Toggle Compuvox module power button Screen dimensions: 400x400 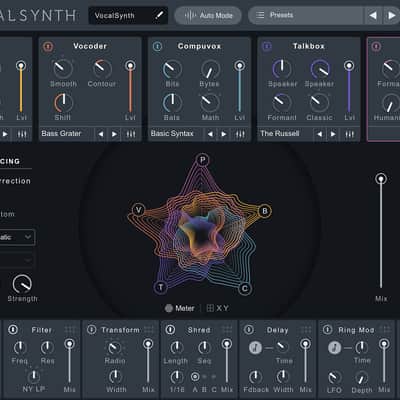(157, 46)
